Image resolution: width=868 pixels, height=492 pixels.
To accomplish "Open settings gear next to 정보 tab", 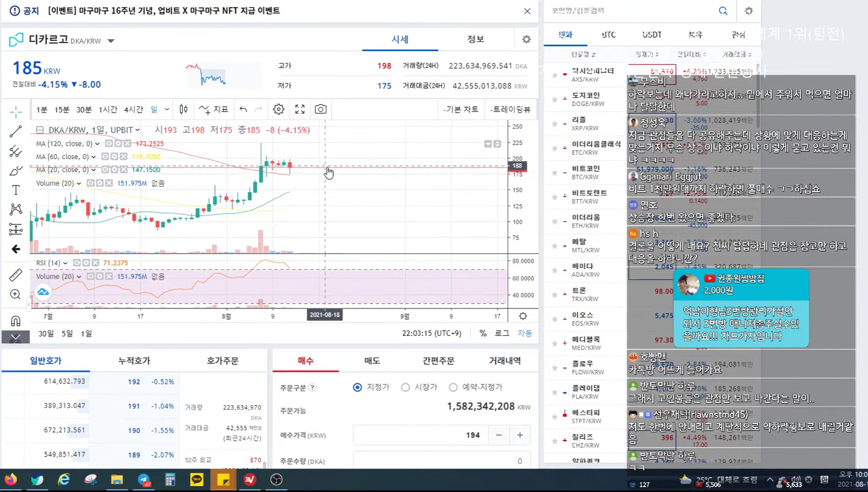I will (x=526, y=39).
